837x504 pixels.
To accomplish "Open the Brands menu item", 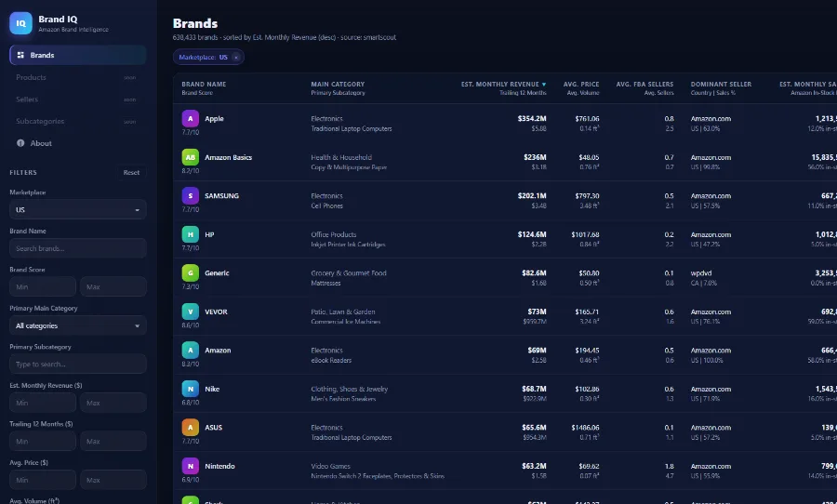I will (78, 55).
